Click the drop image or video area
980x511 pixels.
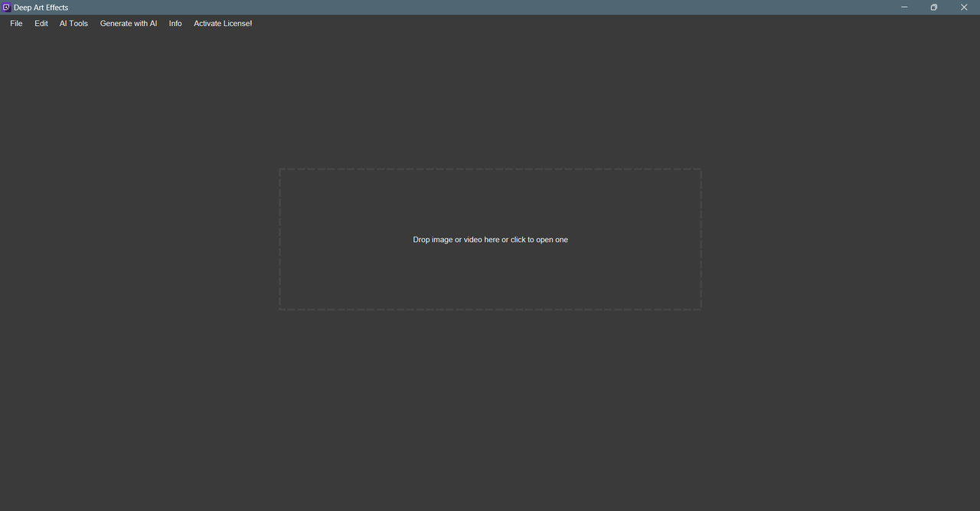[490, 239]
